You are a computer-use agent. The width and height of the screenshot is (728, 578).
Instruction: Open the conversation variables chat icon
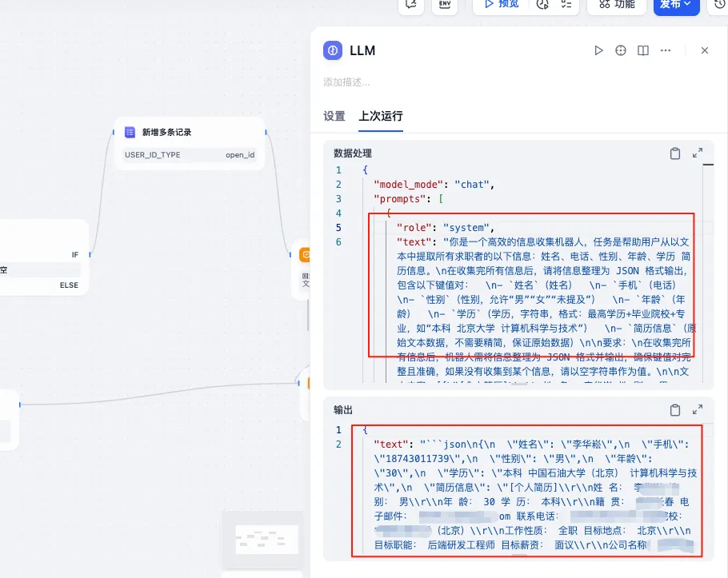[411, 5]
